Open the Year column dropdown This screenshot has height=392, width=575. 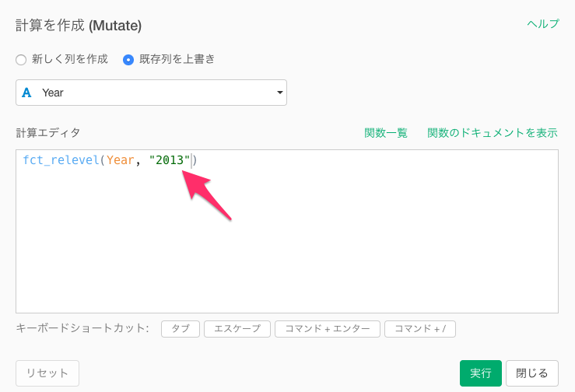[x=151, y=93]
